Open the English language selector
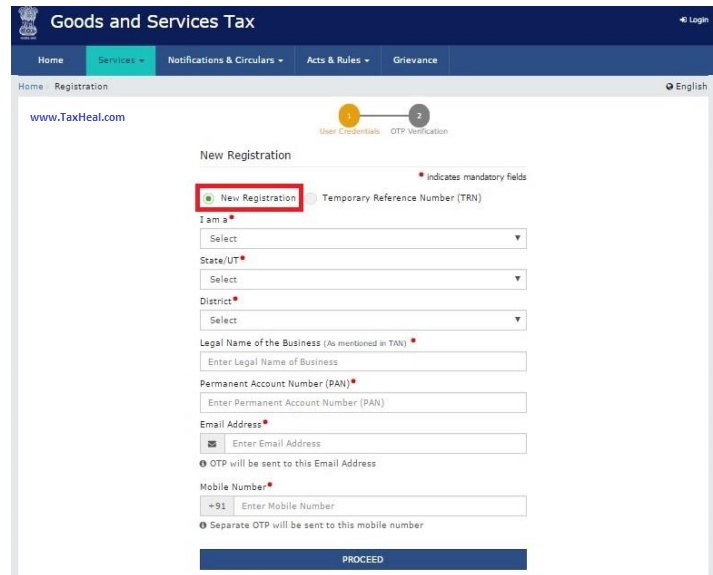The height and width of the screenshot is (575, 713). point(686,87)
